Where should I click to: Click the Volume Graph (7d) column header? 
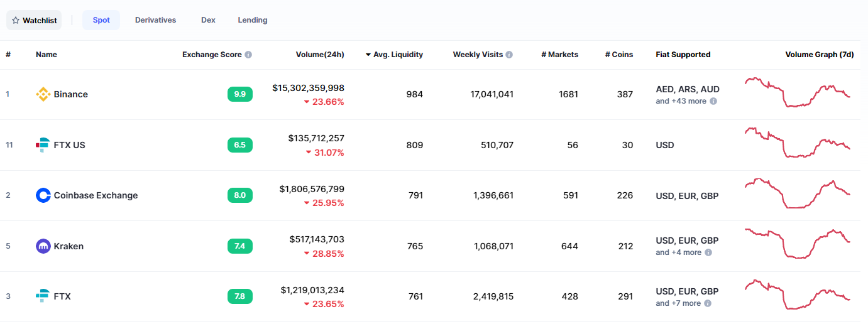[820, 55]
